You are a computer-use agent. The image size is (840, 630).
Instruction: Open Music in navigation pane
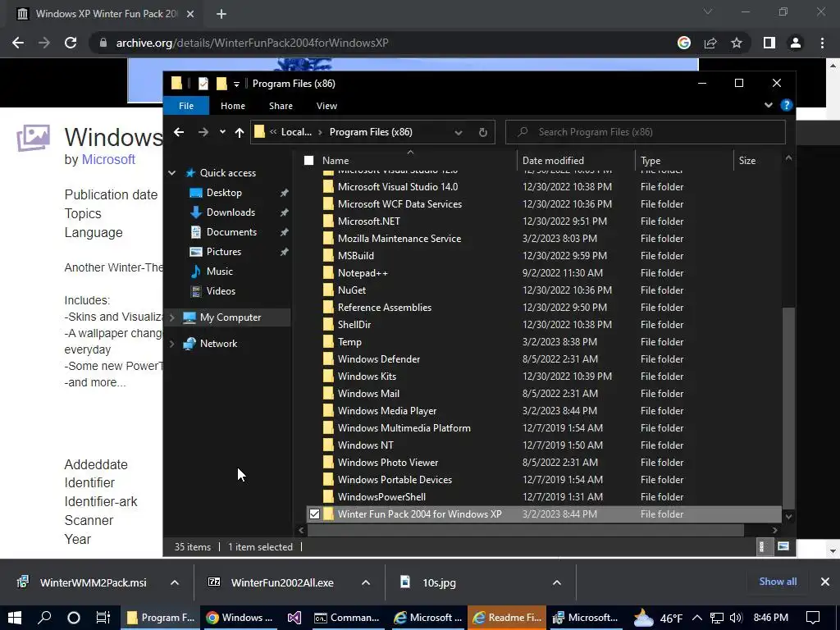(220, 272)
